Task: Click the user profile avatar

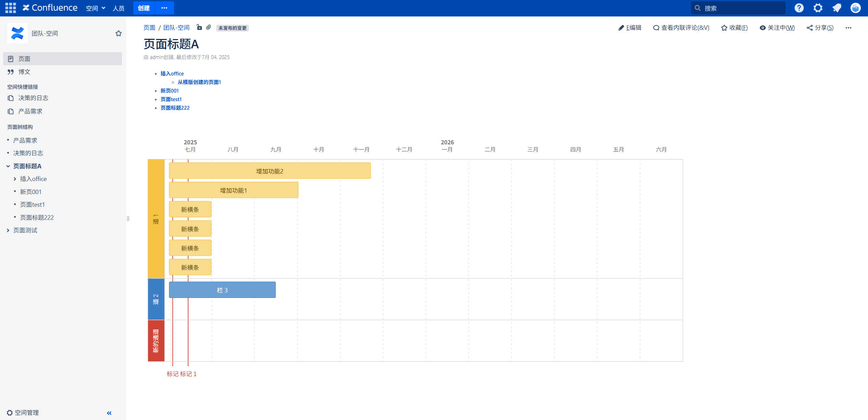Action: pyautogui.click(x=855, y=8)
